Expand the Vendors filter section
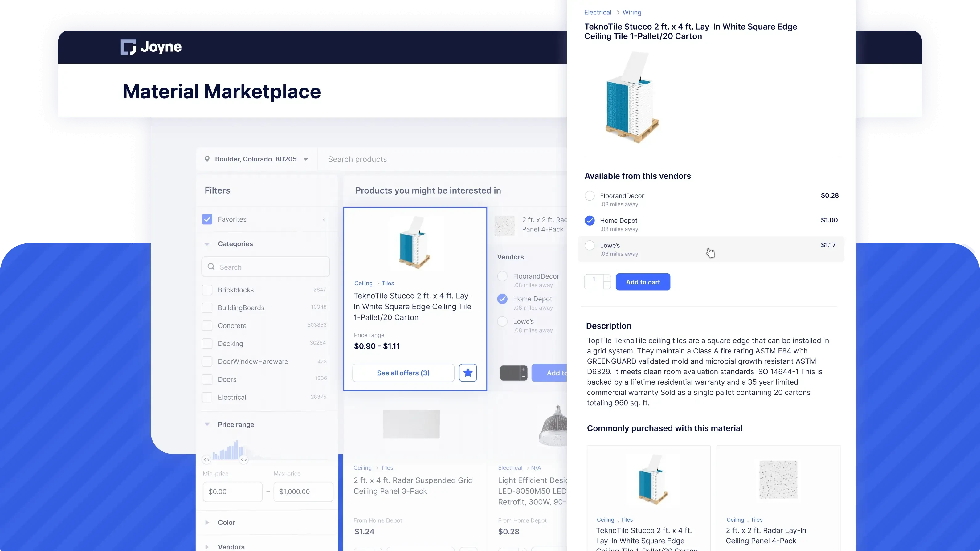Screen dimensions: 980x551 207,547
